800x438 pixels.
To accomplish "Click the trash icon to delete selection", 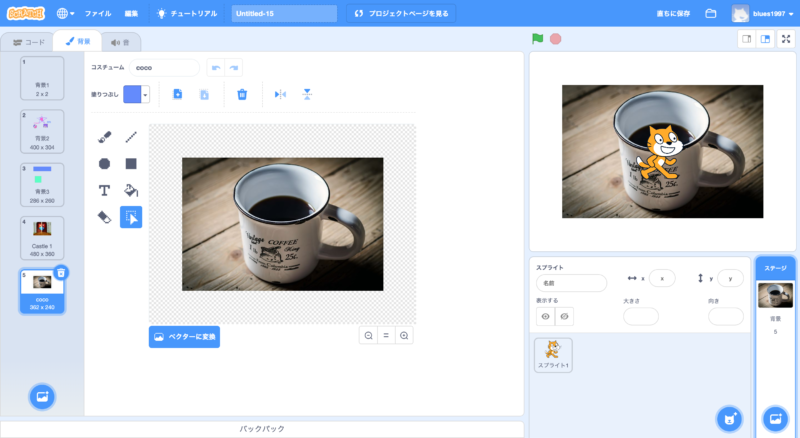I will [x=241, y=94].
